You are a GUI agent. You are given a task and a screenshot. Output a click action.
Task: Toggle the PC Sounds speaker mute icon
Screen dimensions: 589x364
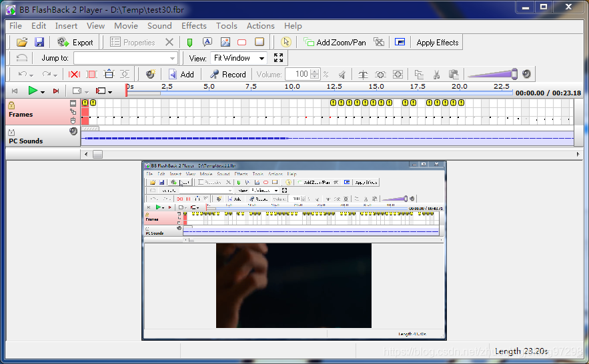point(73,131)
